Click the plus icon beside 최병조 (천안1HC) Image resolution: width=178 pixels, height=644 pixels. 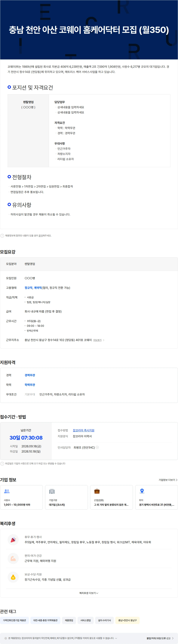pos(97,448)
